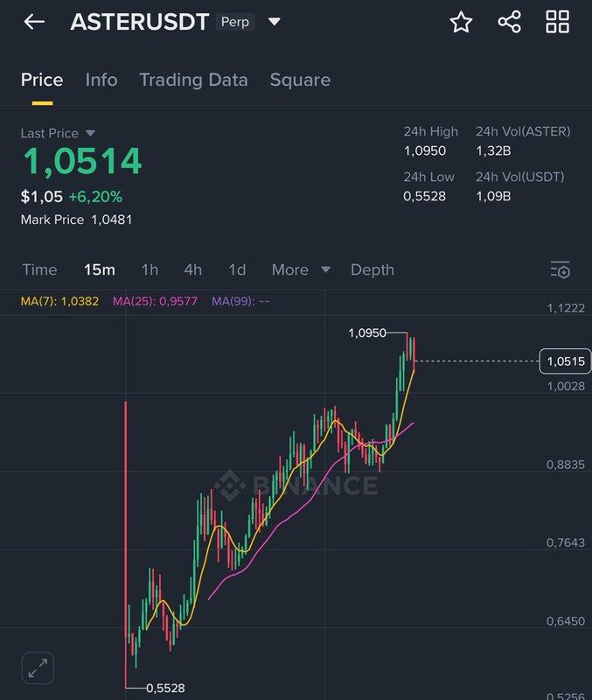Open chart indicator settings icon

561,270
